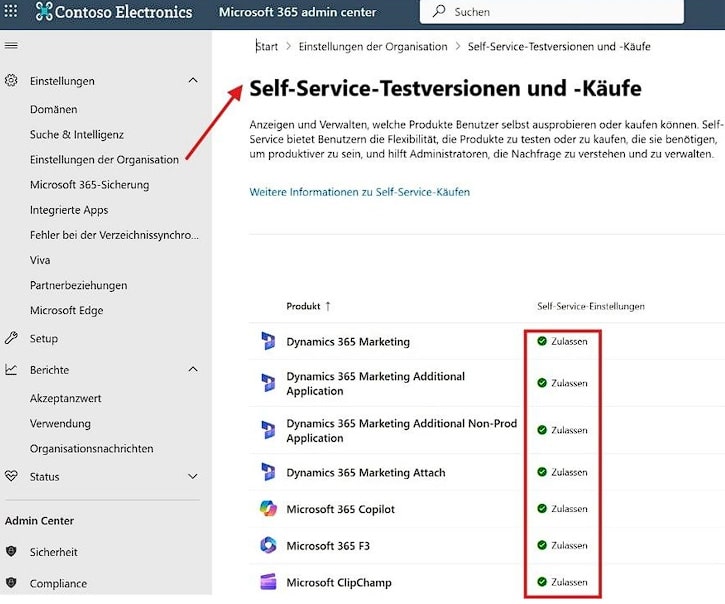Click the Marketing Additional Non-Prod Application icon
This screenshot has height=604, width=725.
point(268,430)
